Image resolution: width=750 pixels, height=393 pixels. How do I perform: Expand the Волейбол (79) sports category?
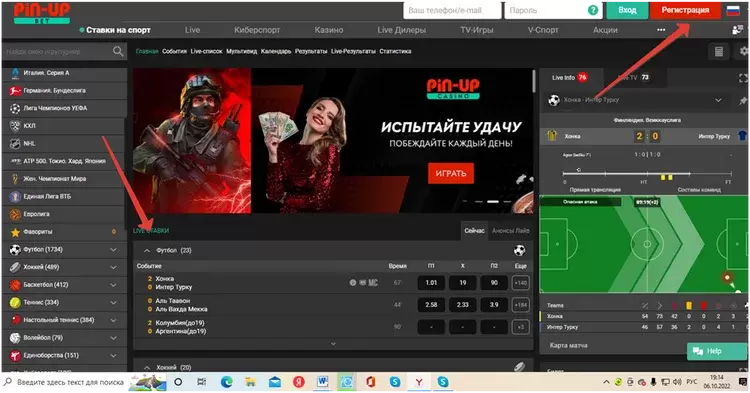click(x=113, y=338)
